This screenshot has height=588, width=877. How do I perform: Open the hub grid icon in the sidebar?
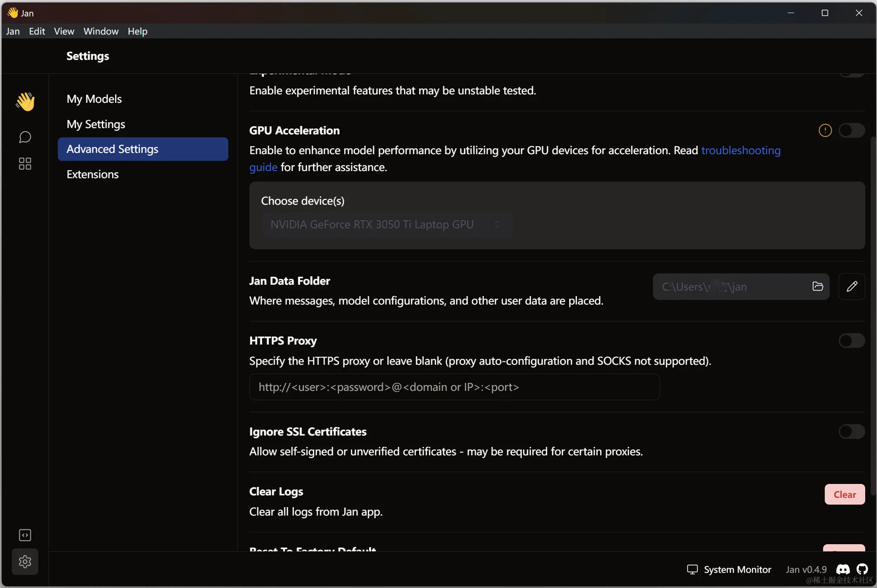point(25,164)
